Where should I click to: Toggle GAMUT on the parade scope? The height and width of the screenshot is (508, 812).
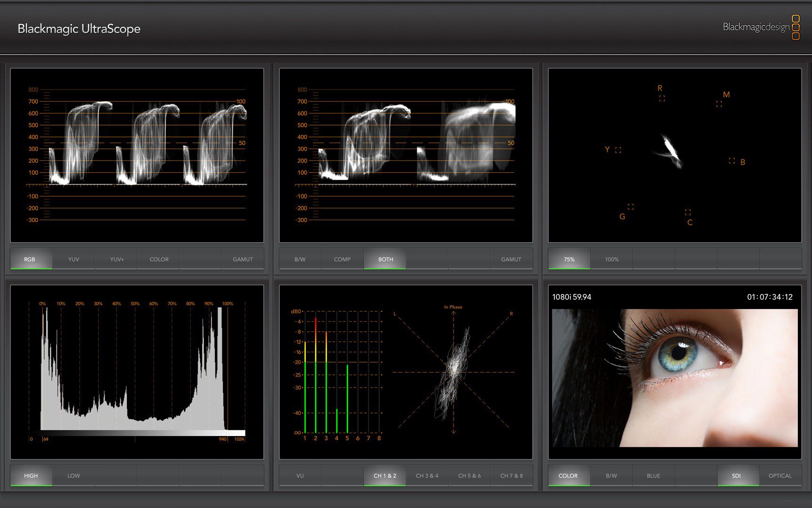[242, 259]
